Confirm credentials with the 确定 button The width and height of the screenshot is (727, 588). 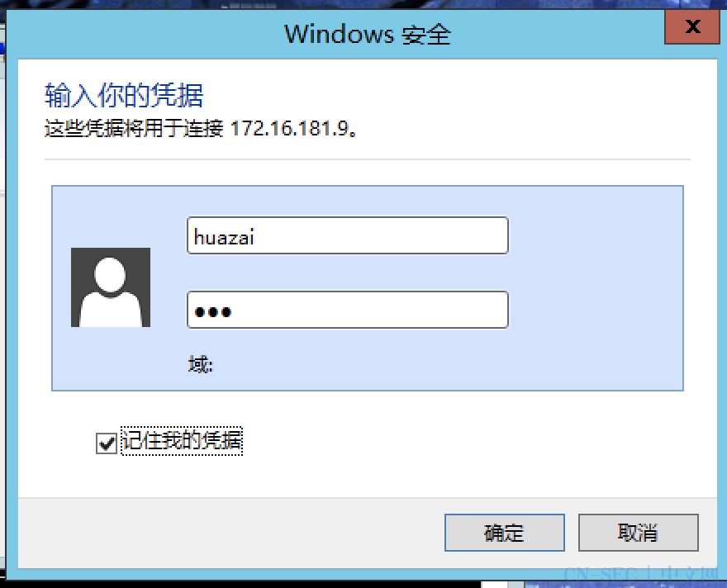505,533
